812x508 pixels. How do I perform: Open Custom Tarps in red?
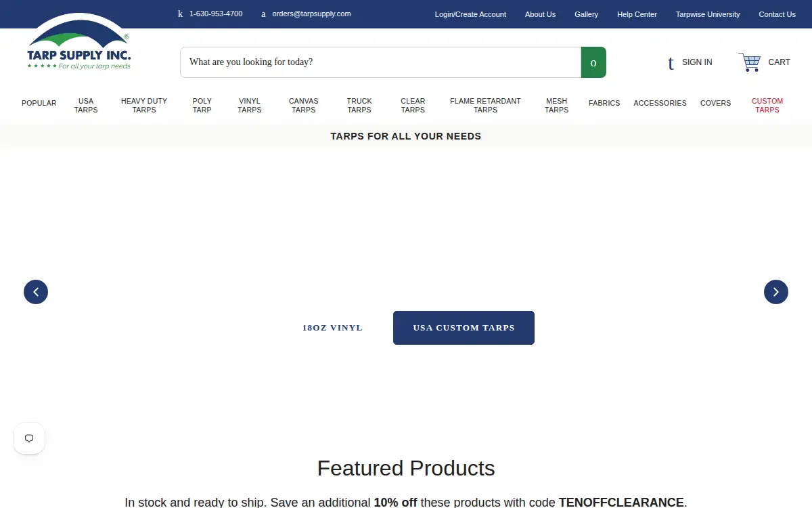(767, 106)
